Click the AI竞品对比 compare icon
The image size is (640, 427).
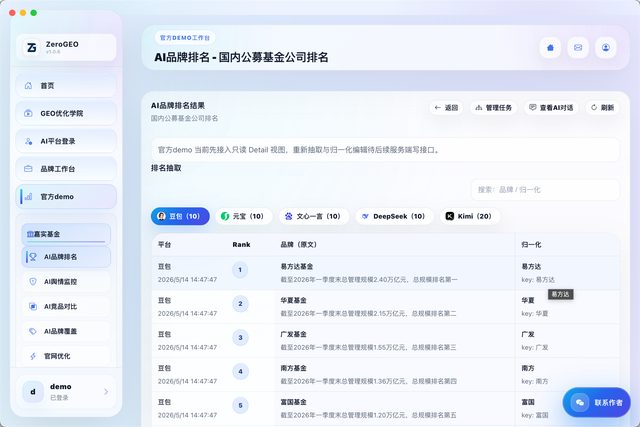coord(33,306)
